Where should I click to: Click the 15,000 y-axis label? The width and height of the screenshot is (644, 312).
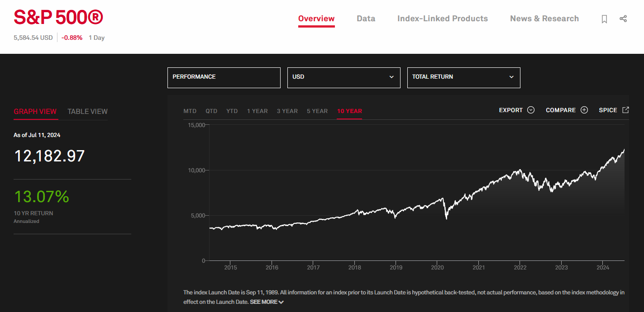pyautogui.click(x=197, y=125)
